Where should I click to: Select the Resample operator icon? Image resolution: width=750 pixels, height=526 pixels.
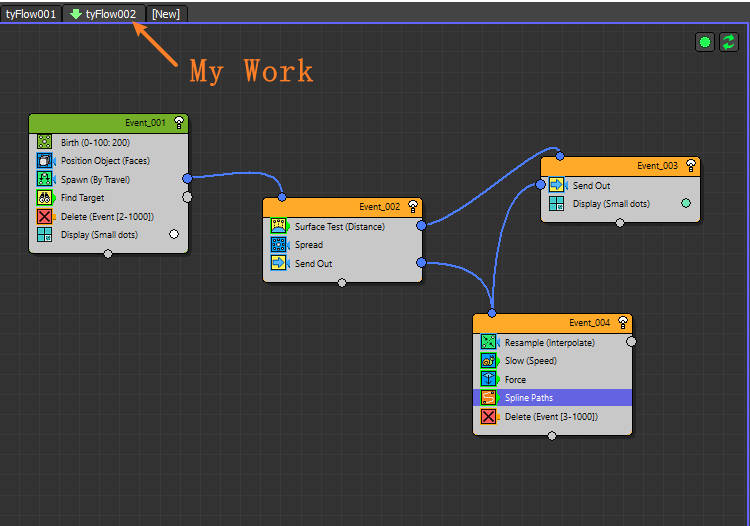tap(488, 342)
